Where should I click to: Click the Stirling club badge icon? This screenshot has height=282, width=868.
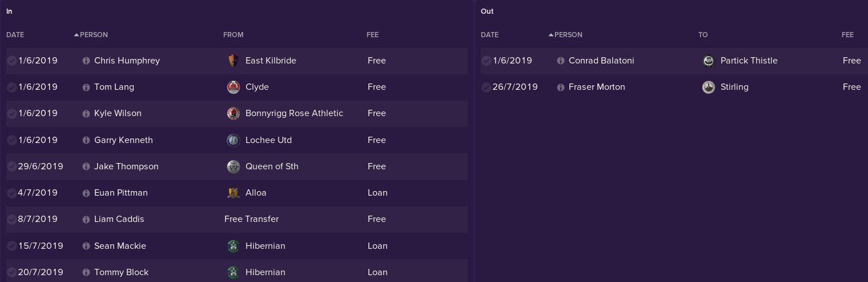tap(709, 87)
